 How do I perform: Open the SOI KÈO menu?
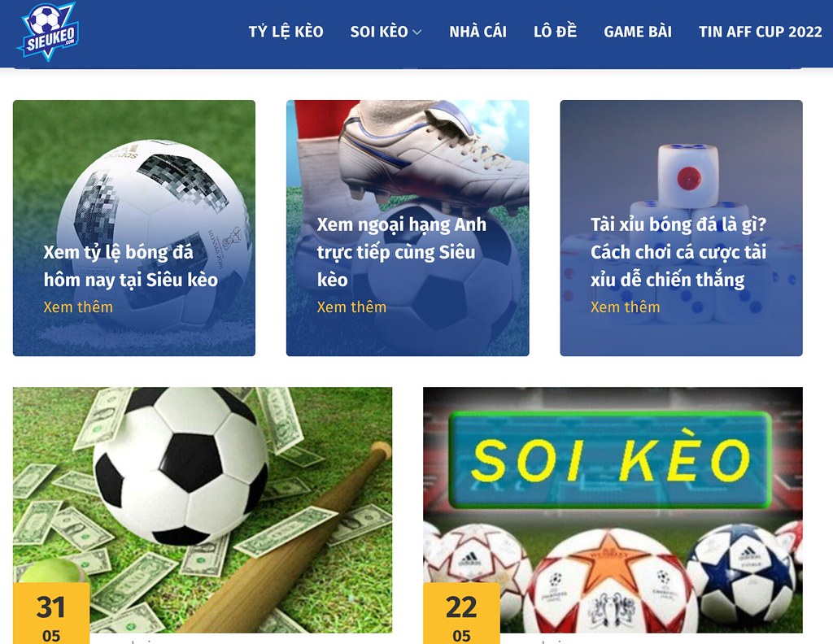[379, 32]
